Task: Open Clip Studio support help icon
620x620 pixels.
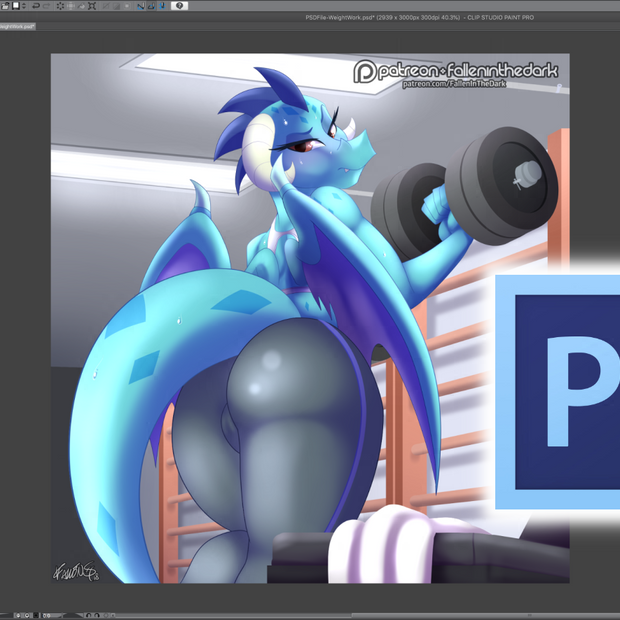Action: [180, 6]
